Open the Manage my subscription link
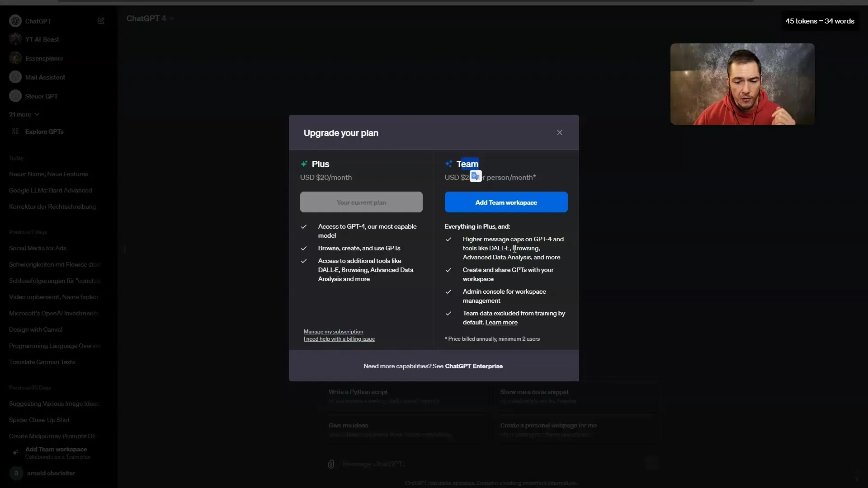 point(333,332)
